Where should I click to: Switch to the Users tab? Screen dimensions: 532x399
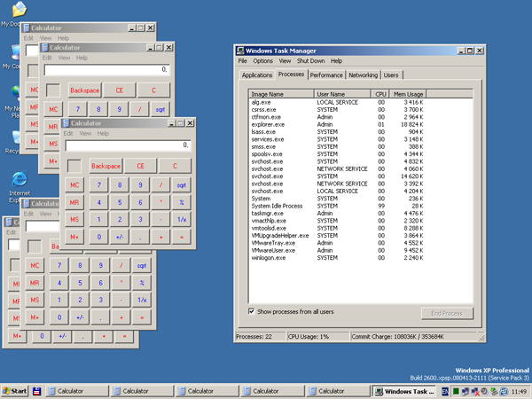(x=391, y=75)
